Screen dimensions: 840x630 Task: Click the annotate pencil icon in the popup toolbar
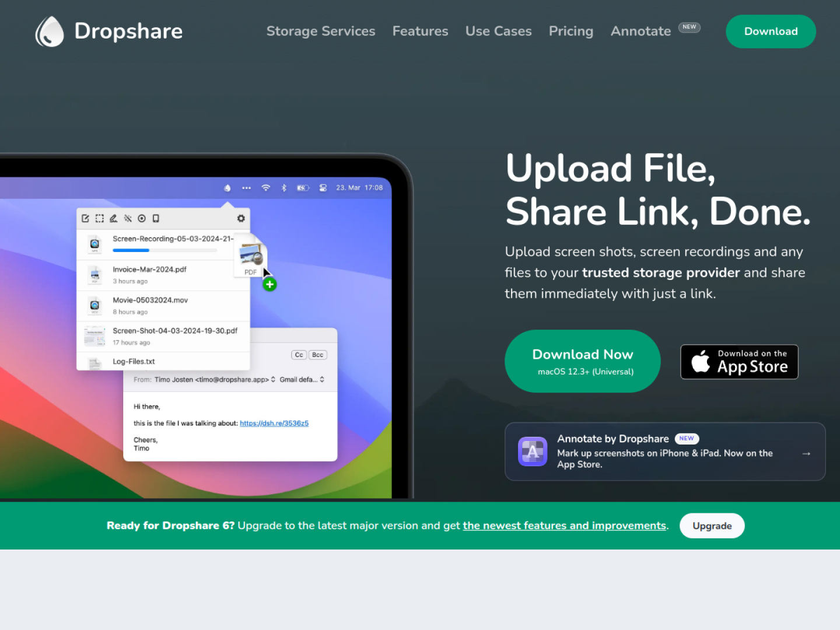point(114,218)
